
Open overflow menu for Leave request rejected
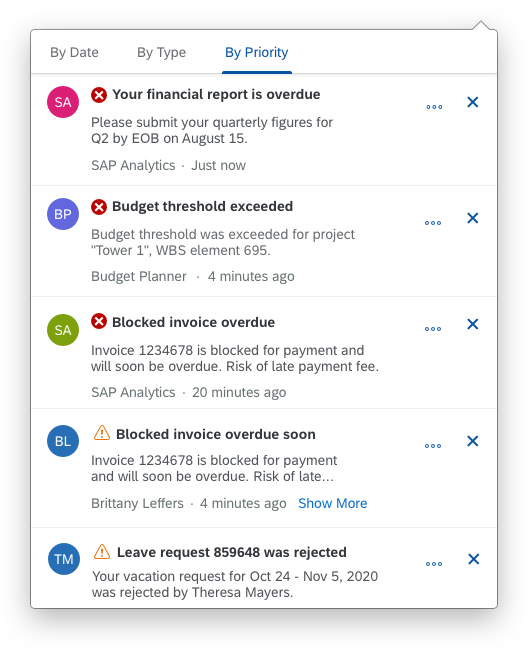tap(434, 564)
